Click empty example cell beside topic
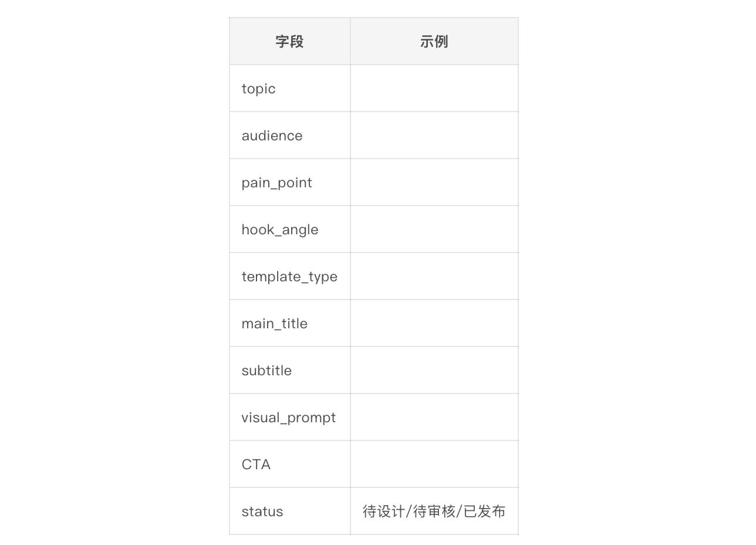 click(x=434, y=88)
